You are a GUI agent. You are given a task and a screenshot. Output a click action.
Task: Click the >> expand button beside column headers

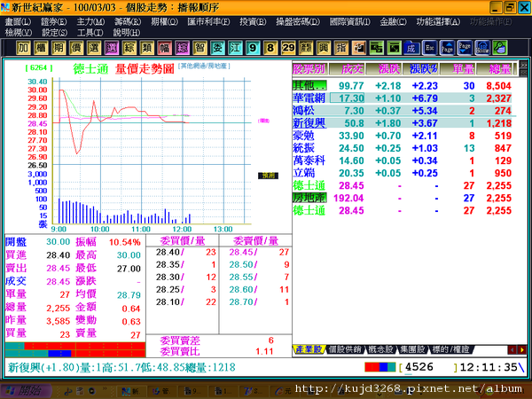pyautogui.click(x=524, y=65)
